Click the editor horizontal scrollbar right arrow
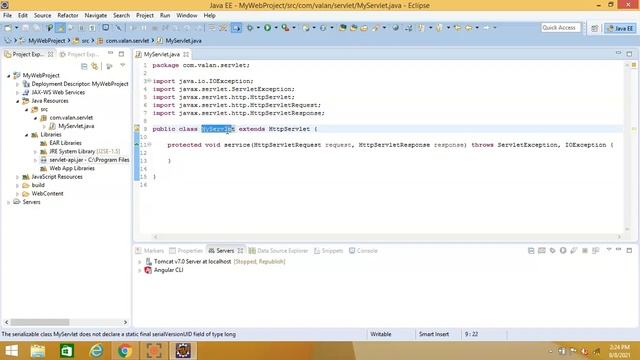 tap(619, 237)
